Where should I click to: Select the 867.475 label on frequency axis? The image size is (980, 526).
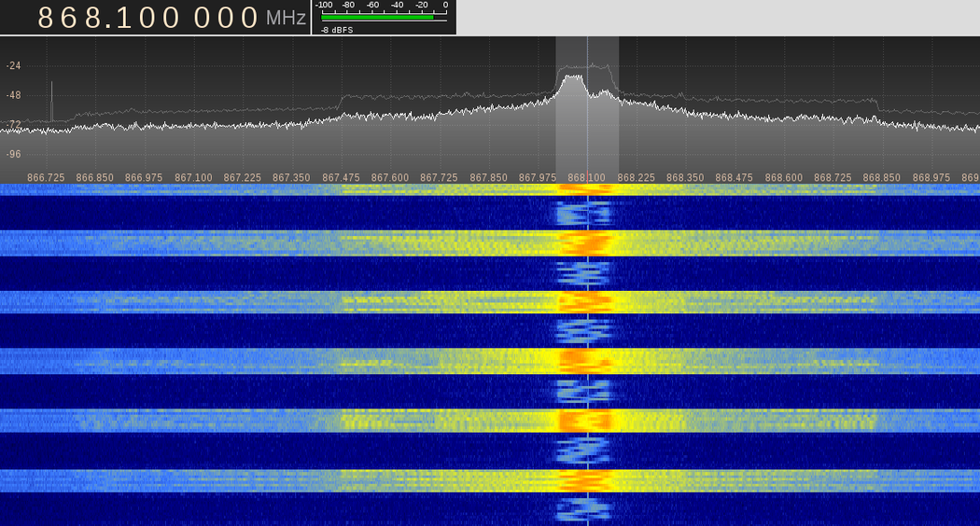click(x=341, y=177)
